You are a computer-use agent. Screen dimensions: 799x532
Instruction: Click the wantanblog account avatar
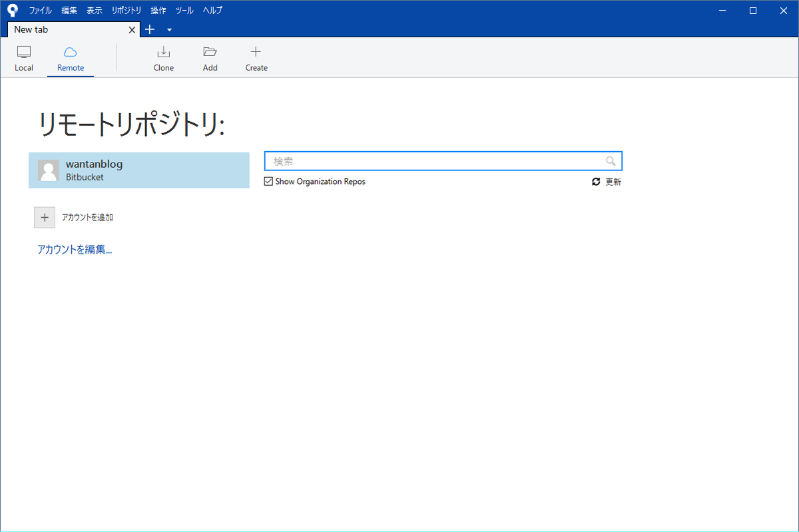(x=48, y=170)
